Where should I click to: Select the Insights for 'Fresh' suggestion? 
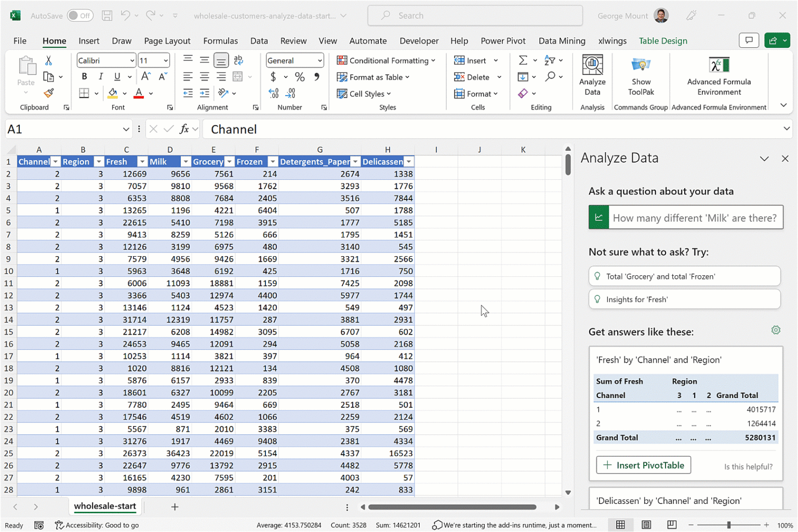tap(684, 299)
